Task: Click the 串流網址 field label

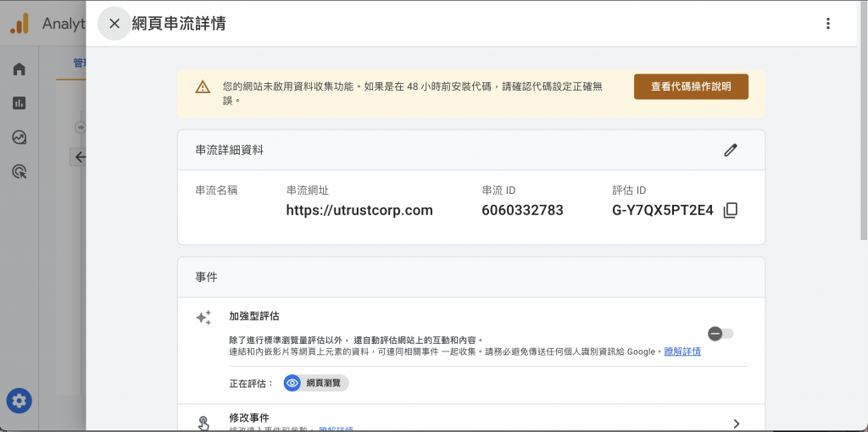Action: coord(307,191)
